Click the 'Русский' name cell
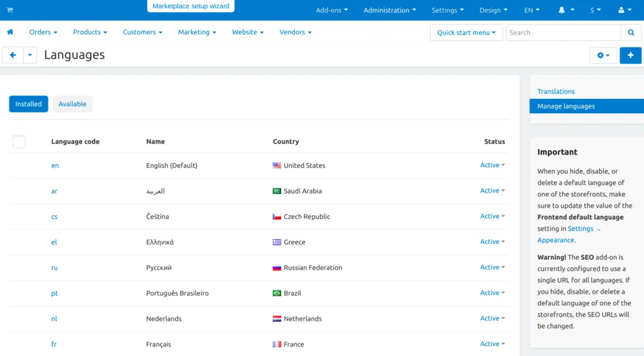644x356 pixels. [159, 268]
